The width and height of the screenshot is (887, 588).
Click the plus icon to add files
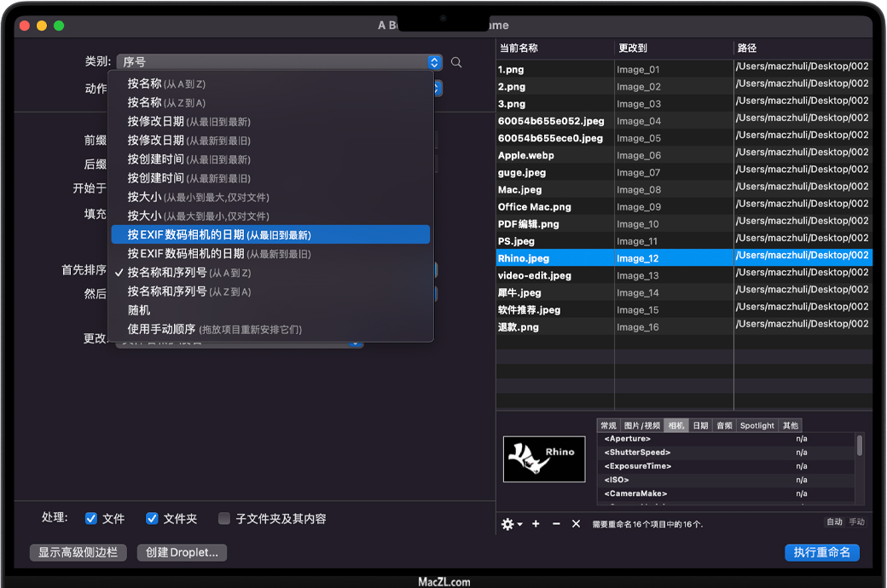pos(536,524)
